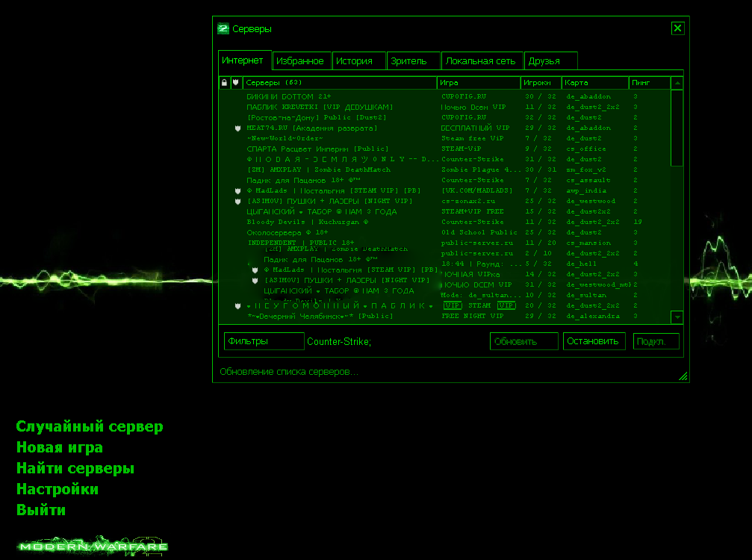Open the Фильтры button
The image size is (752, 560).
[264, 341]
